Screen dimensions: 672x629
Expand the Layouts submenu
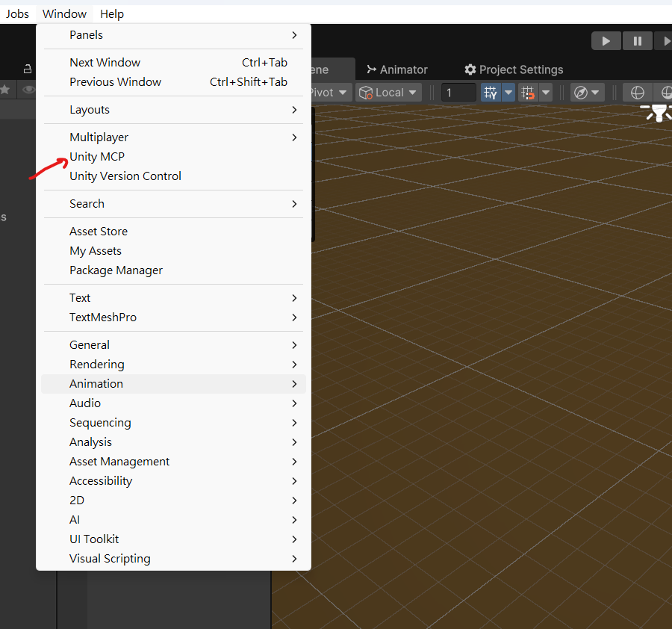pyautogui.click(x=90, y=109)
